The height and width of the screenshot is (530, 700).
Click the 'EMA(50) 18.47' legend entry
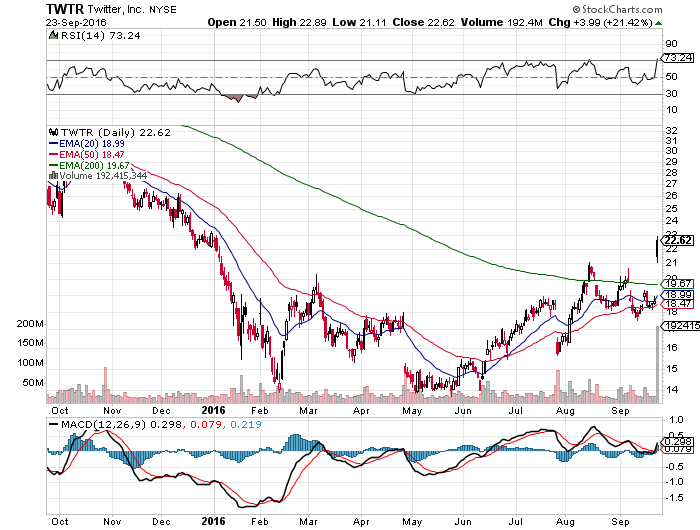[x=92, y=154]
